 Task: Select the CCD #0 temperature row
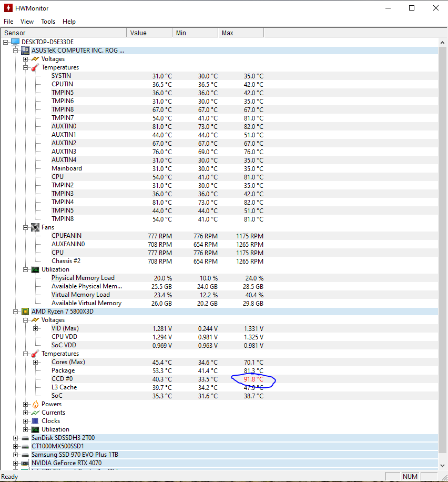point(62,379)
